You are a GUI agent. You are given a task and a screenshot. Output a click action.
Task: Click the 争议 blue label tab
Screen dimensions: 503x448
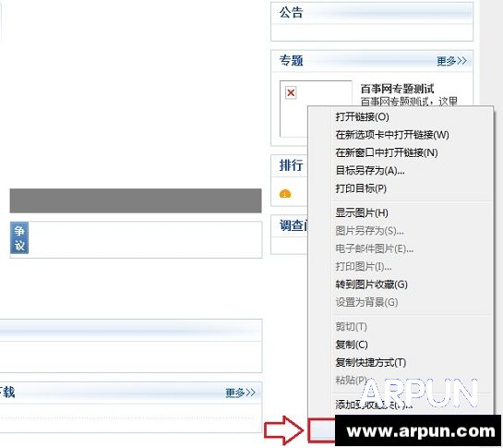coord(19,238)
